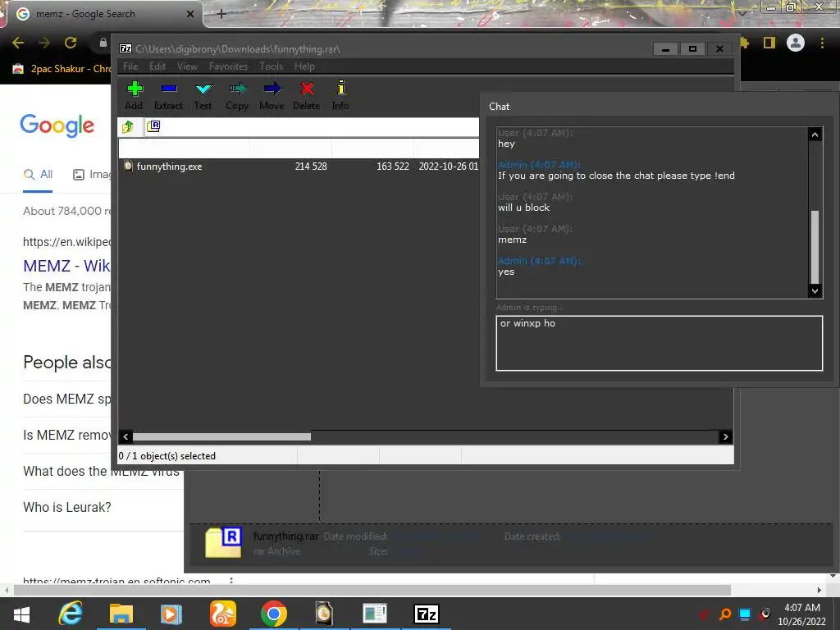The width and height of the screenshot is (840, 630).
Task: Open a new Chrome tab
Action: pos(221,14)
